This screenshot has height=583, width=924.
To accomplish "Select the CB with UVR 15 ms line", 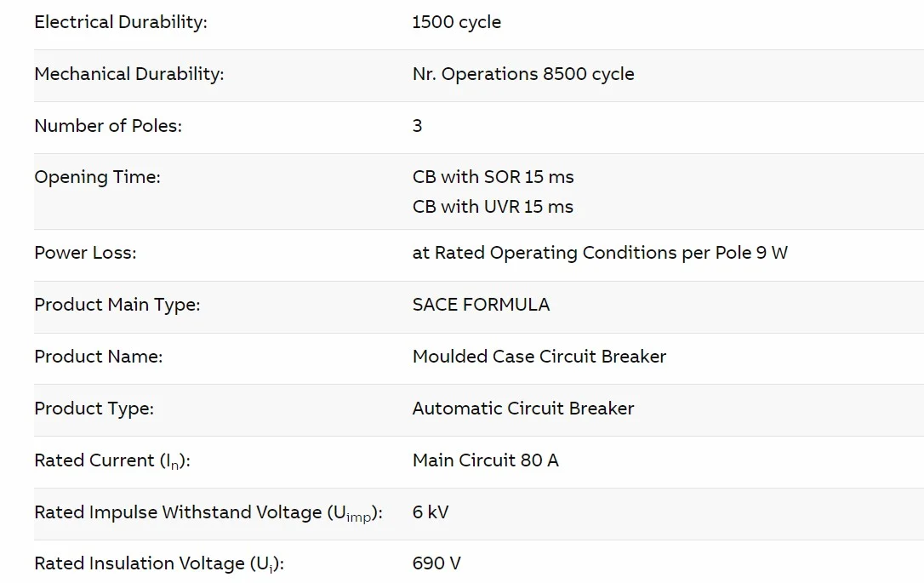I will click(x=493, y=208).
